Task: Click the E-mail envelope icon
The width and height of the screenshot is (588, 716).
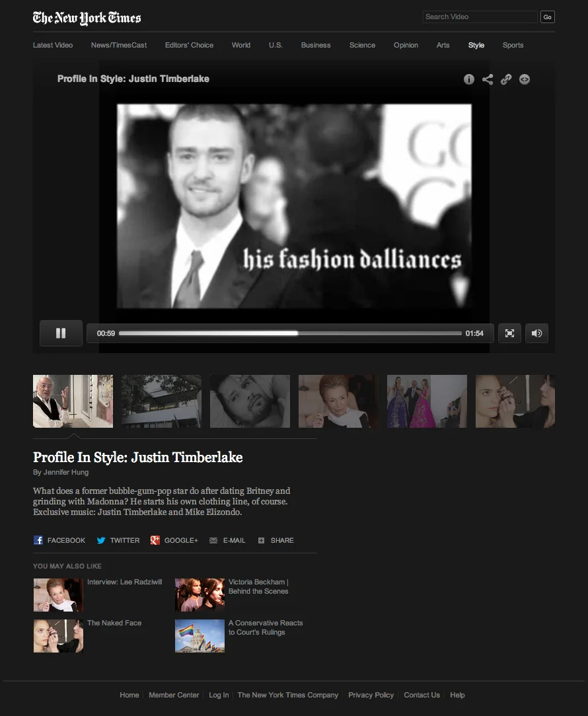Action: pyautogui.click(x=213, y=541)
